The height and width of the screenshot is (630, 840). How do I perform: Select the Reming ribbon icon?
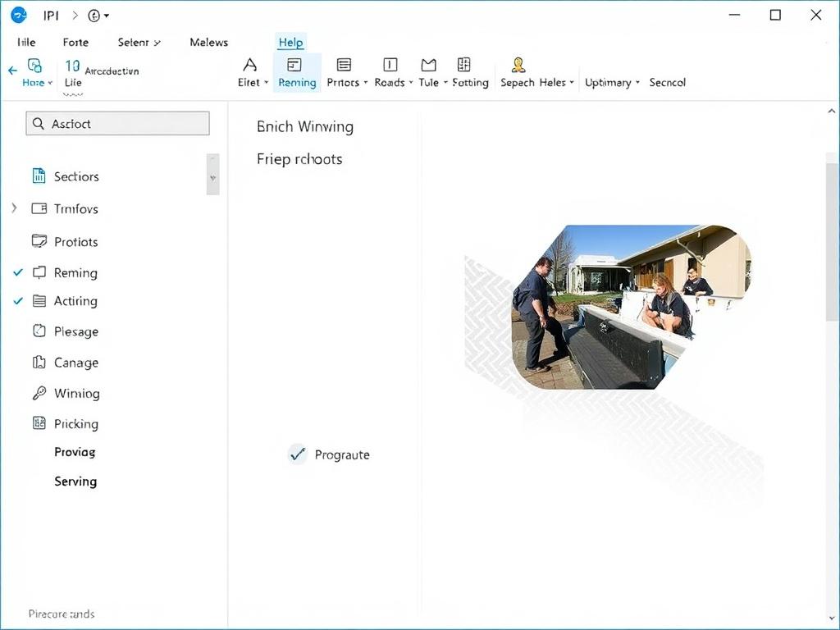pyautogui.click(x=294, y=65)
